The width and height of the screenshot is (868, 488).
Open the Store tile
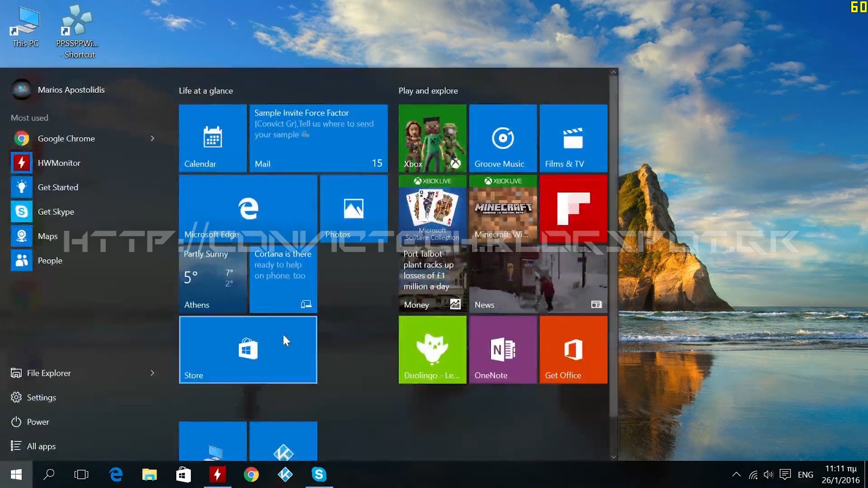[248, 350]
